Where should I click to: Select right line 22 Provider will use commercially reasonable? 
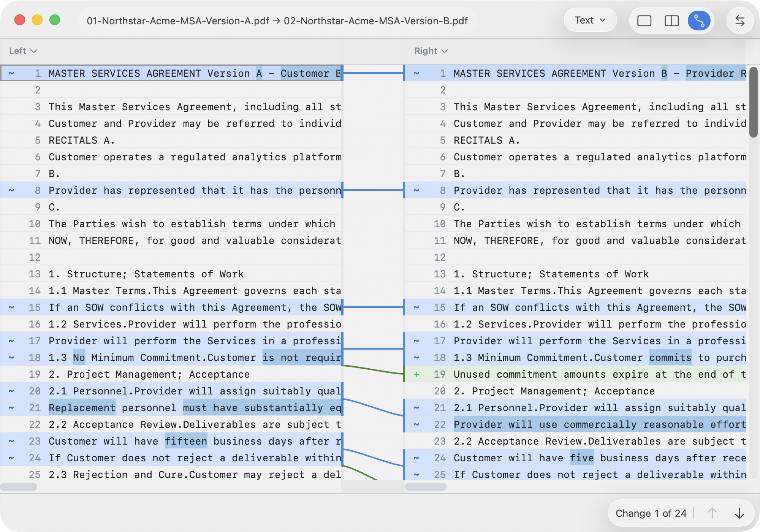[575, 424]
